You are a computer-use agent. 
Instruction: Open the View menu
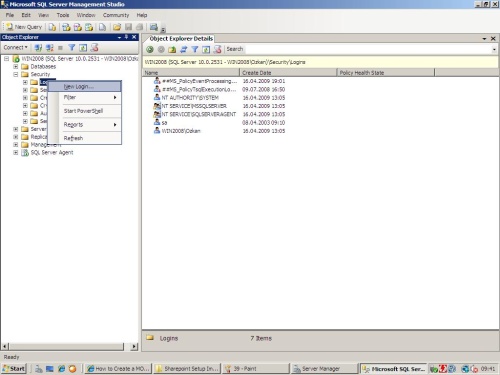coord(43,15)
